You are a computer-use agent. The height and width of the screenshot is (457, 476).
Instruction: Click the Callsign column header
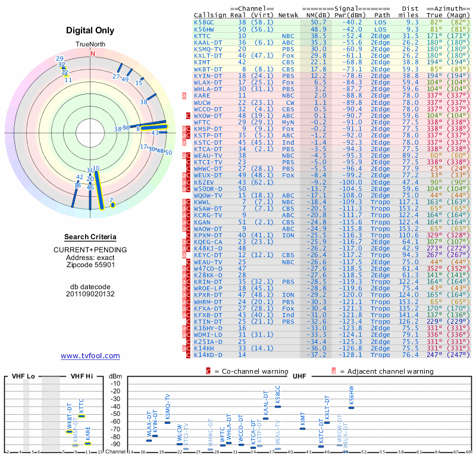[210, 15]
